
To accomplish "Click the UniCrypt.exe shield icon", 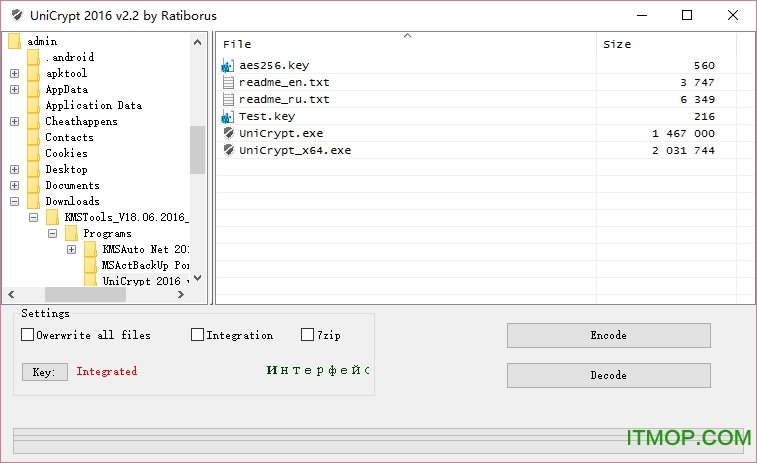I will pyautogui.click(x=227, y=134).
